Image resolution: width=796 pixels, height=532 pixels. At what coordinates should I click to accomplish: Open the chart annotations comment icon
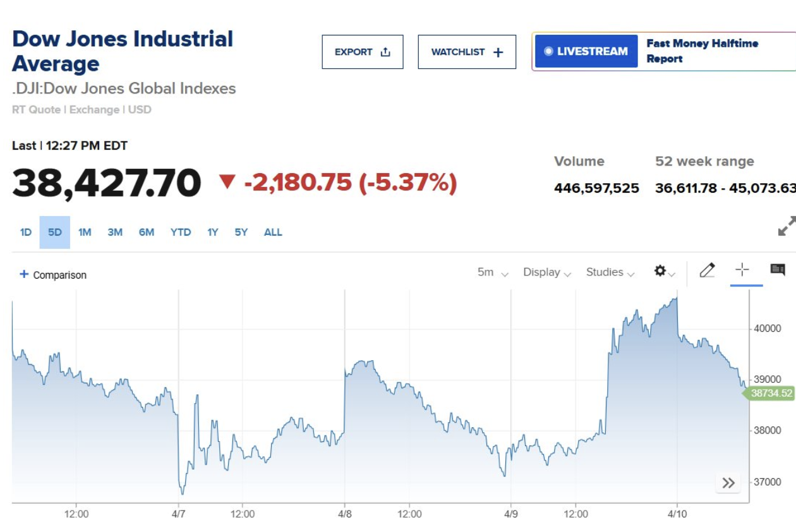pos(778,270)
